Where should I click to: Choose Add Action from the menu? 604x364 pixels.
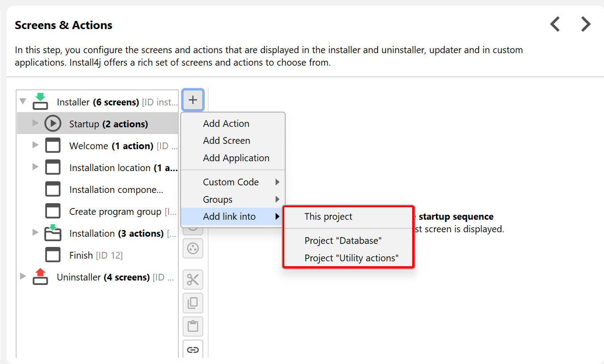coord(226,124)
